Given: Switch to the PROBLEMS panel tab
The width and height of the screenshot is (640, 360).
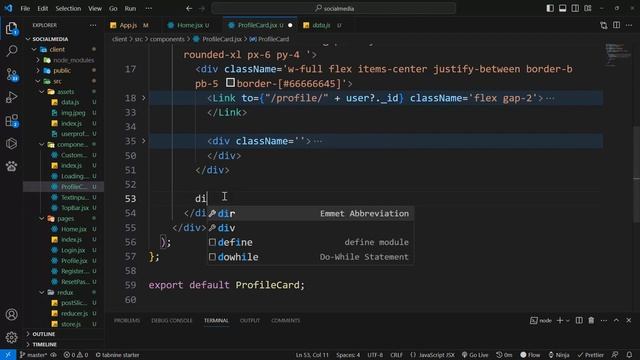Looking at the screenshot, I should 127,320.
